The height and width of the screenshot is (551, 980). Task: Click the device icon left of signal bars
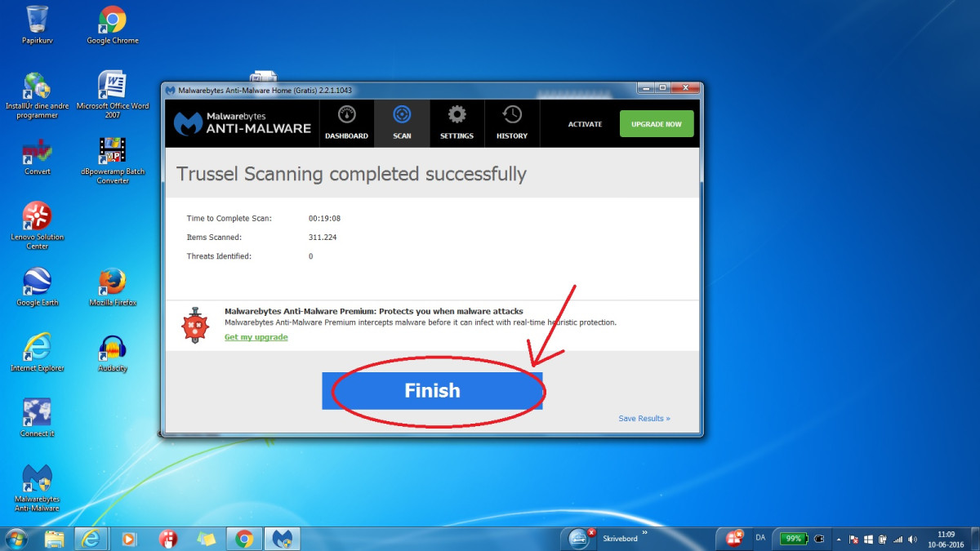tap(884, 540)
